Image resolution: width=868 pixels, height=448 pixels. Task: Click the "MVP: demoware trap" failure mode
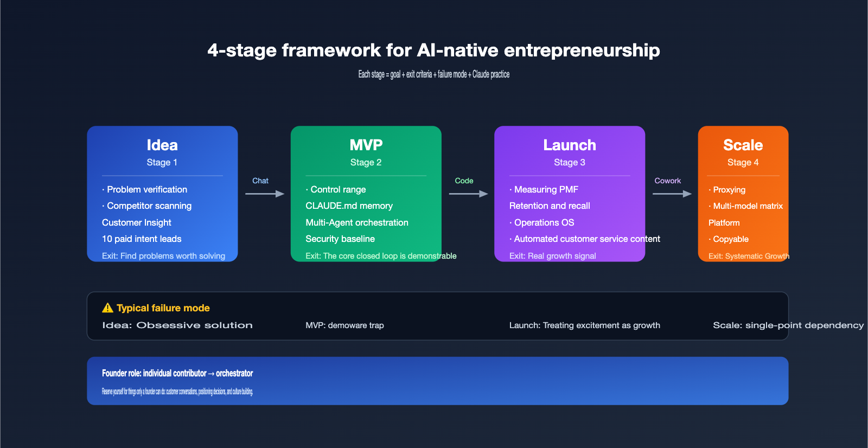pyautogui.click(x=344, y=325)
